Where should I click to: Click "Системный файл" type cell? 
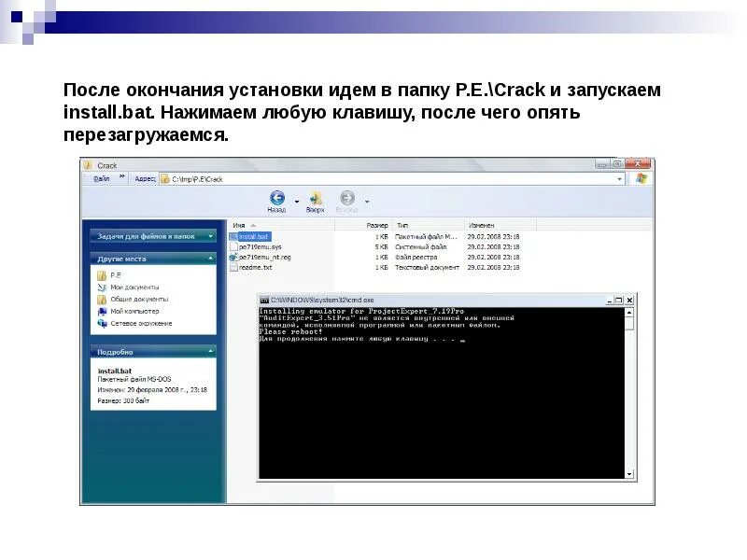click(421, 246)
